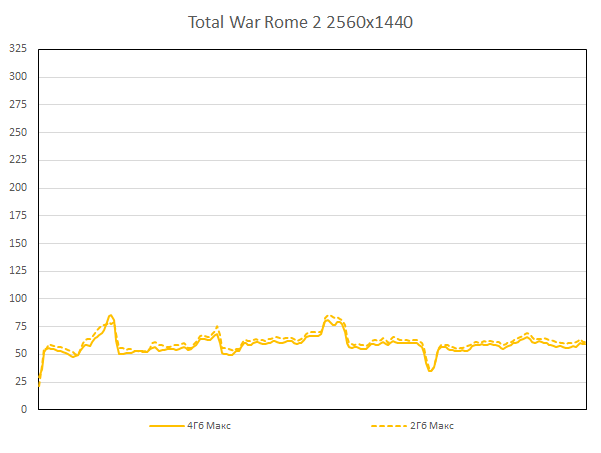Click the 300 value on the vertical axis
The width and height of the screenshot is (601, 453).
click(17, 76)
